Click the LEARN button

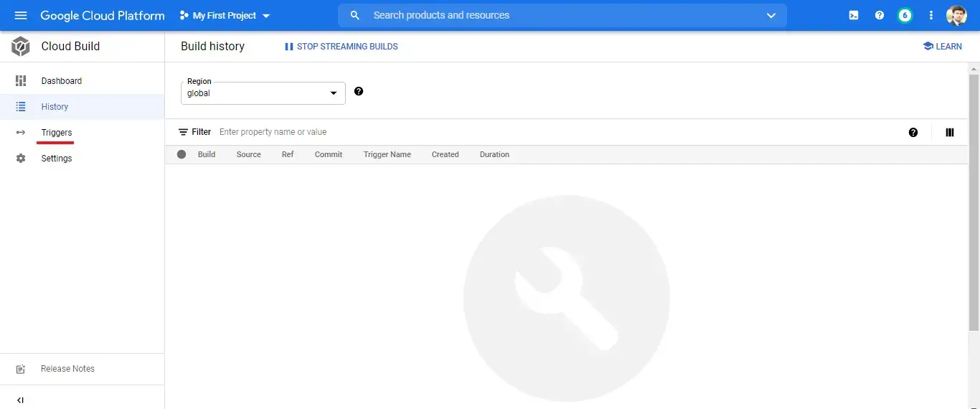pyautogui.click(x=942, y=47)
